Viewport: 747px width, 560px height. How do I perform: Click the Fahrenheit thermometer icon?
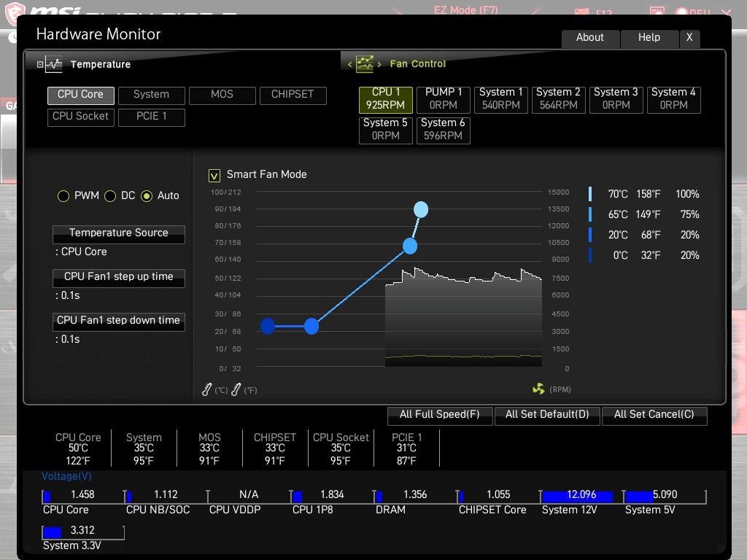(236, 389)
